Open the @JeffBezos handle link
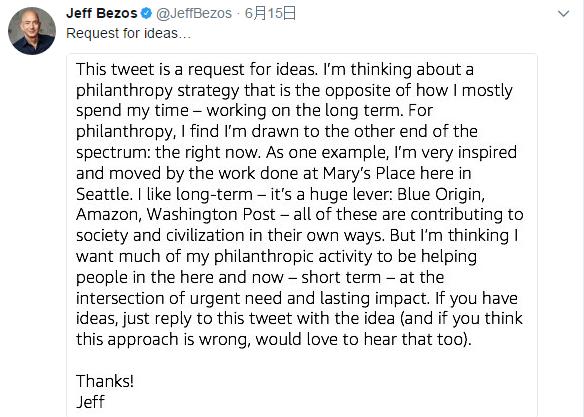 194,13
